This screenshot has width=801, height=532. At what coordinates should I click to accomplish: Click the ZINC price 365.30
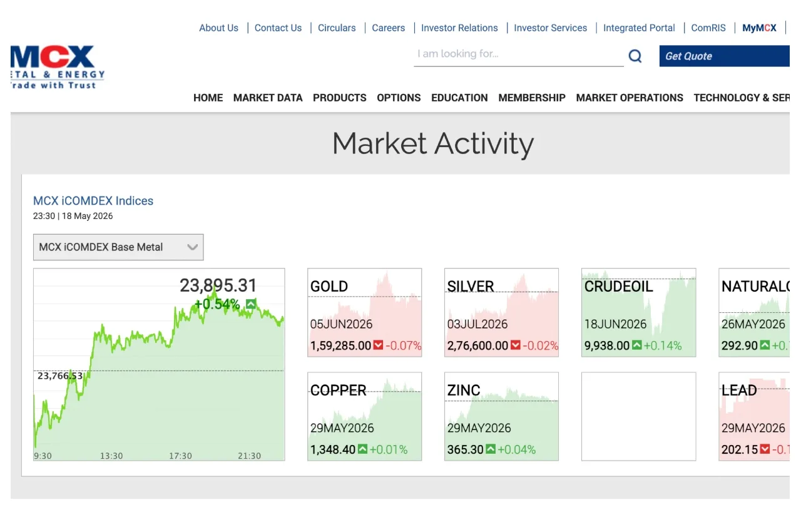coord(466,449)
